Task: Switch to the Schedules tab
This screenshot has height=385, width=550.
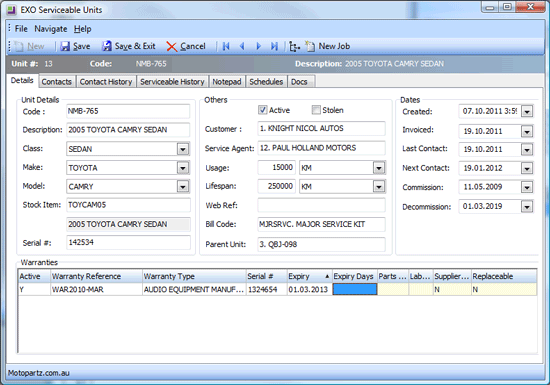Action: pyautogui.click(x=266, y=82)
